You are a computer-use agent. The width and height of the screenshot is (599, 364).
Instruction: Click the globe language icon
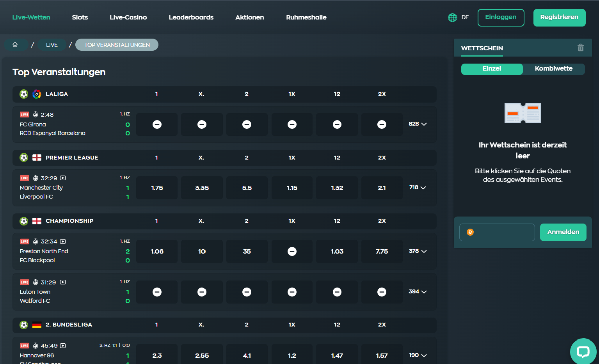click(x=452, y=18)
